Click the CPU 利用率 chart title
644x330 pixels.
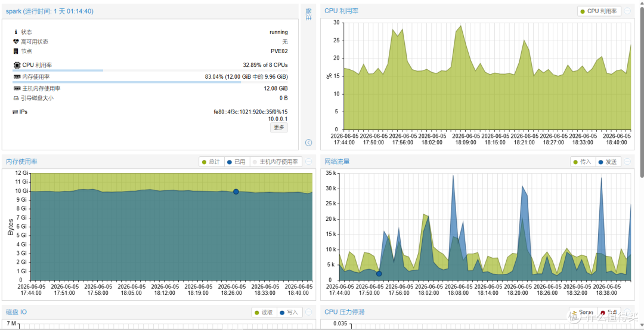341,11
